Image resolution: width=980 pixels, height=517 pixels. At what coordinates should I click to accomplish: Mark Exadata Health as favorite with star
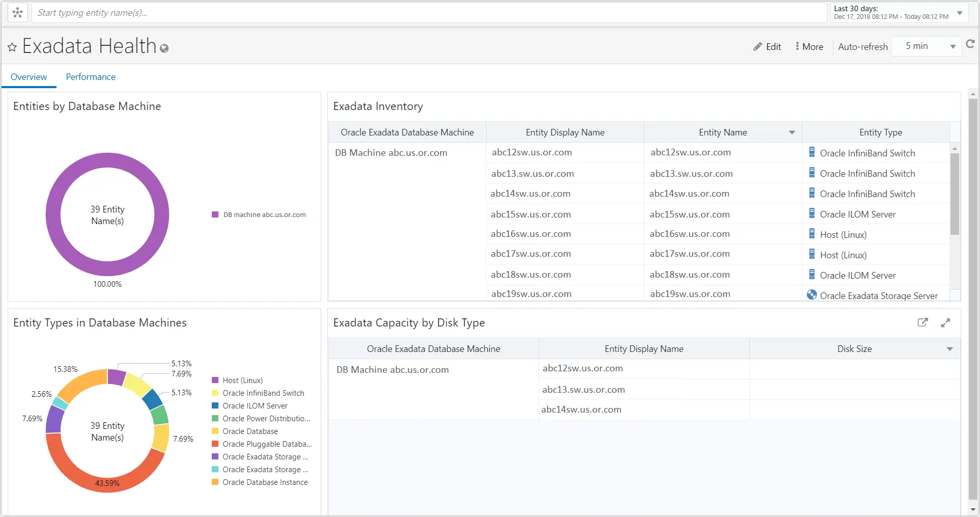(x=12, y=47)
